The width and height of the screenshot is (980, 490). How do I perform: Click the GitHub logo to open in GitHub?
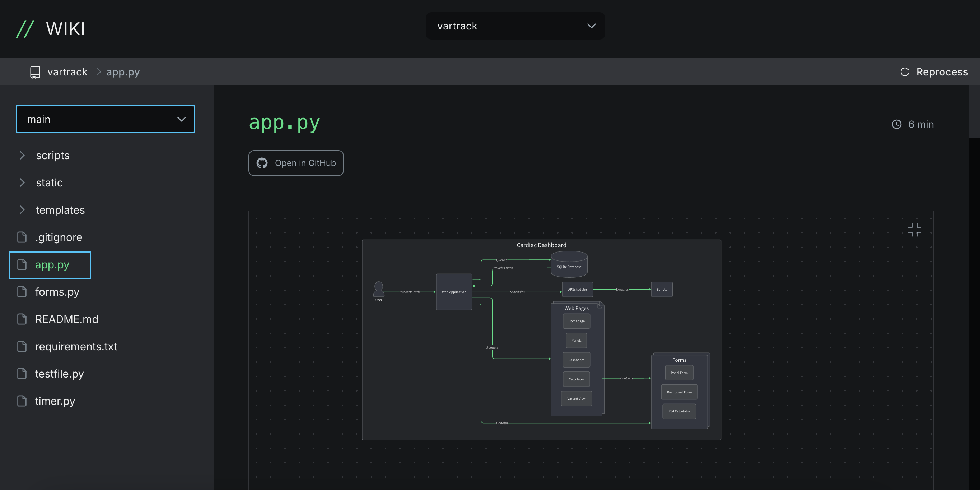(262, 163)
